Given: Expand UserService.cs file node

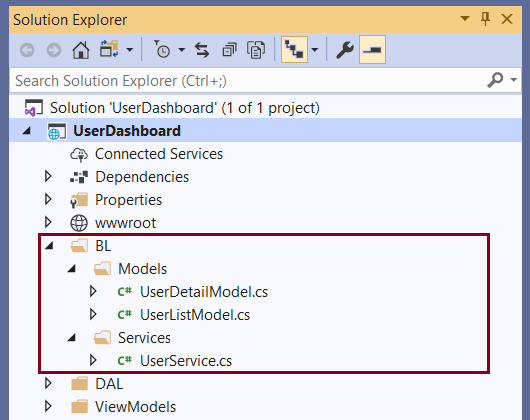Looking at the screenshot, I should 93,360.
